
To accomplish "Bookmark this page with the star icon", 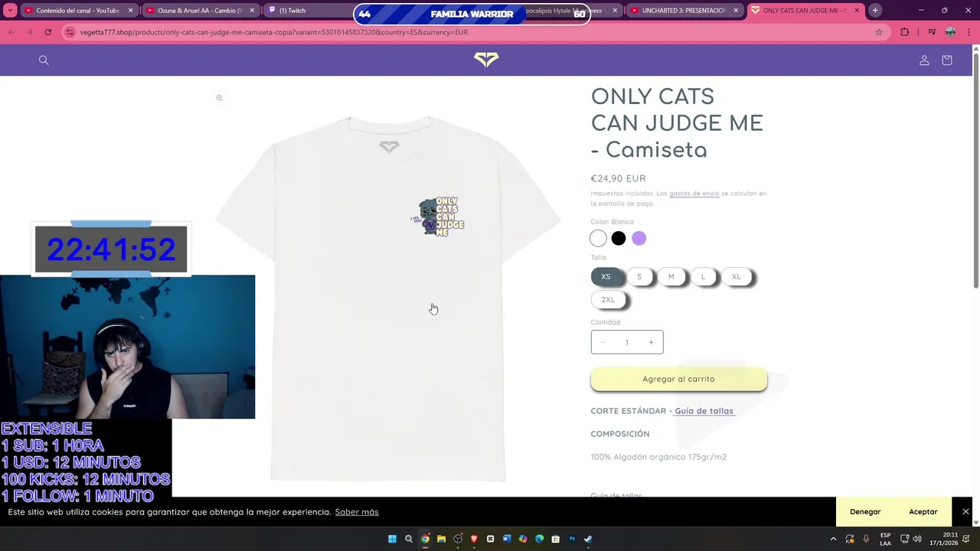I will 879,32.
